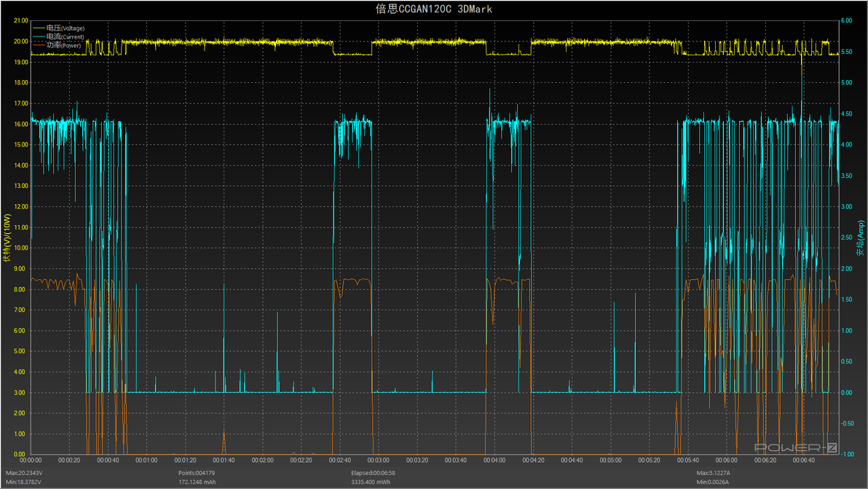868x489 pixels.
Task: Click the 00:04:00 time axis label
Action: (x=494, y=460)
